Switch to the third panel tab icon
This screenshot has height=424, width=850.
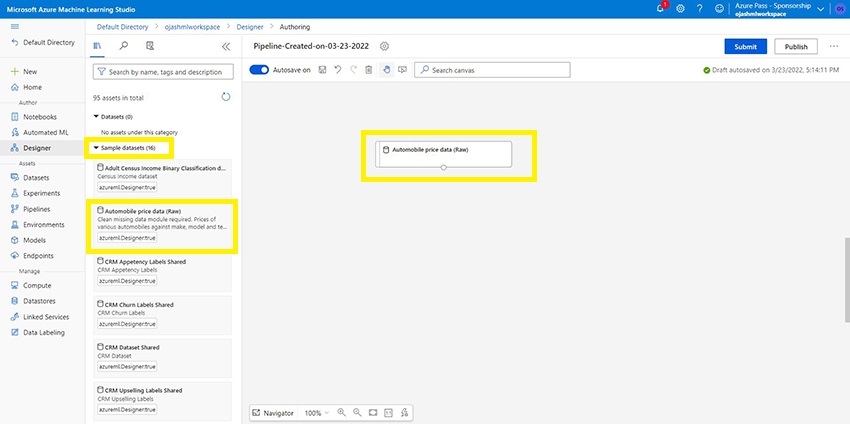click(150, 46)
